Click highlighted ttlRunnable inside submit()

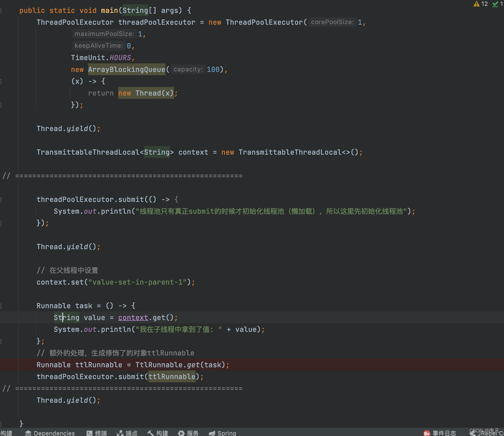(172, 377)
